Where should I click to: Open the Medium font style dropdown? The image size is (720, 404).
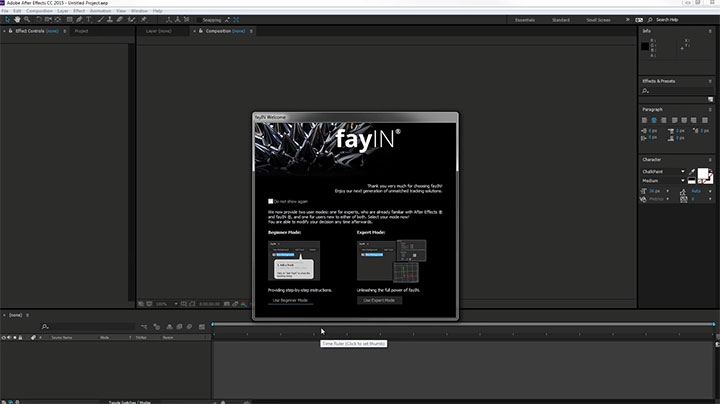pyautogui.click(x=682, y=181)
